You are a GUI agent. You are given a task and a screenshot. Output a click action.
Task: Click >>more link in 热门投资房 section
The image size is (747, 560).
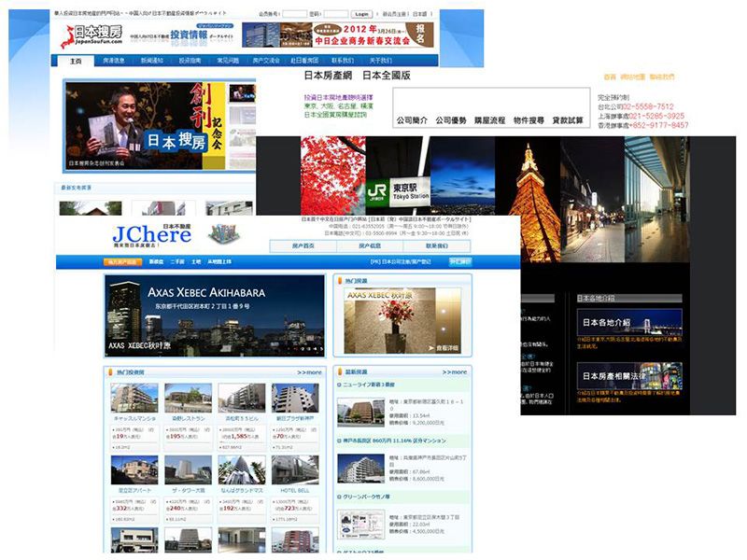point(309,371)
